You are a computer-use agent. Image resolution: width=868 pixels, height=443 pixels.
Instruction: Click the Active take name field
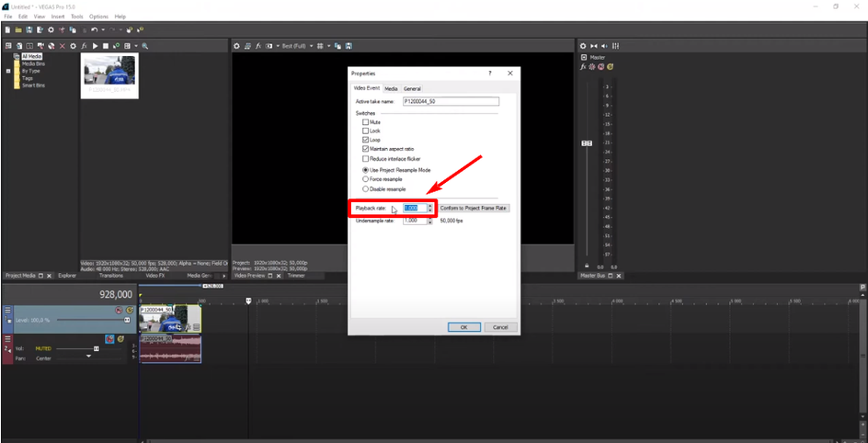[451, 102]
